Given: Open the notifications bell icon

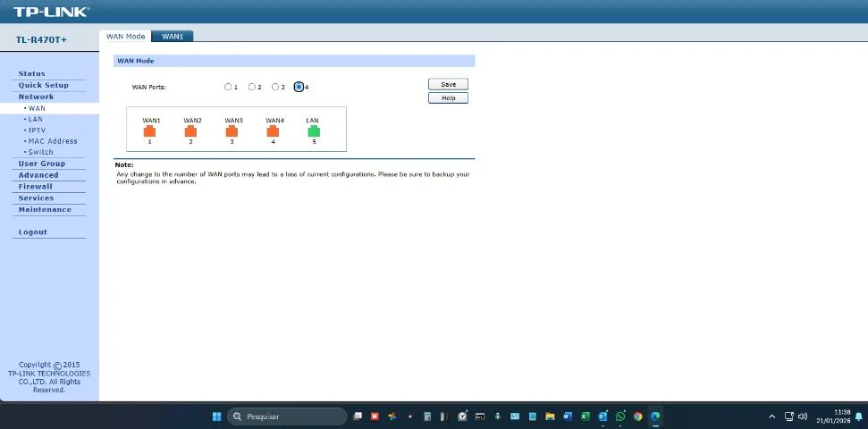Looking at the screenshot, I should (858, 416).
